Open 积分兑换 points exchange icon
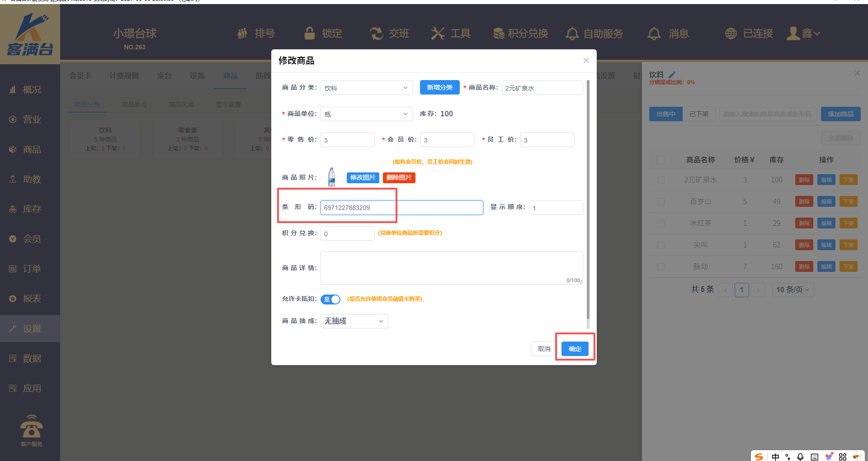The image size is (868, 461). pos(499,33)
